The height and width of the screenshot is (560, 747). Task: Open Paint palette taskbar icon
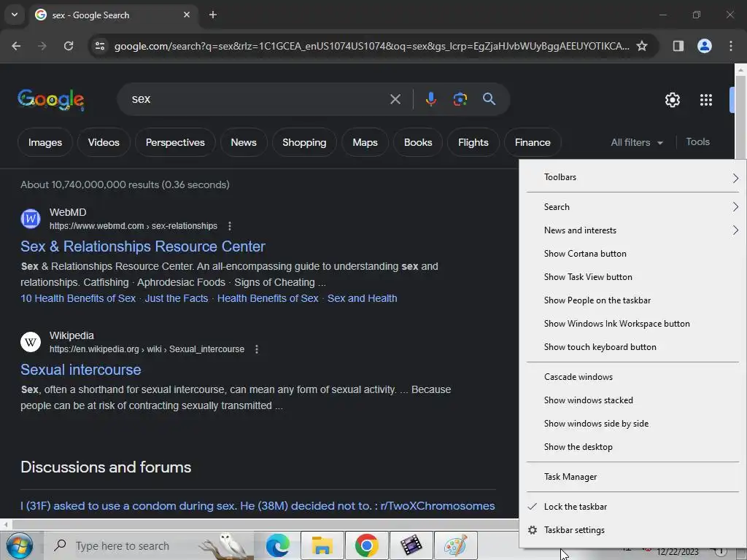tap(456, 545)
